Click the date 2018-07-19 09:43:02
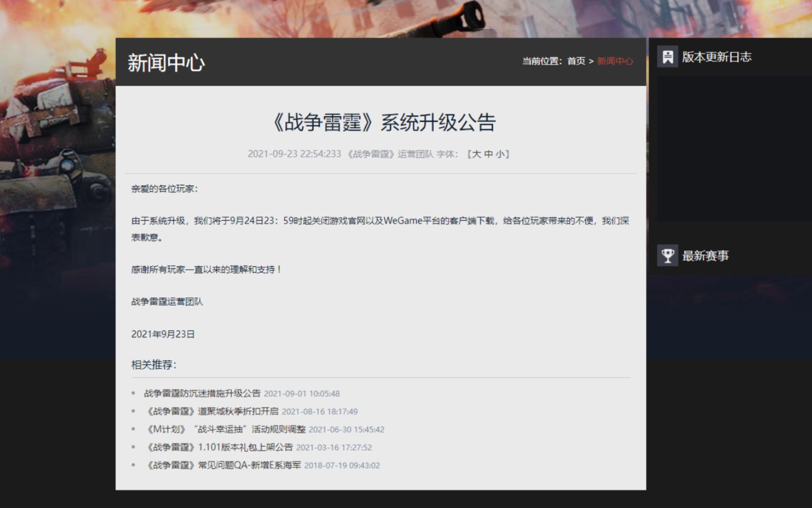 click(x=342, y=465)
